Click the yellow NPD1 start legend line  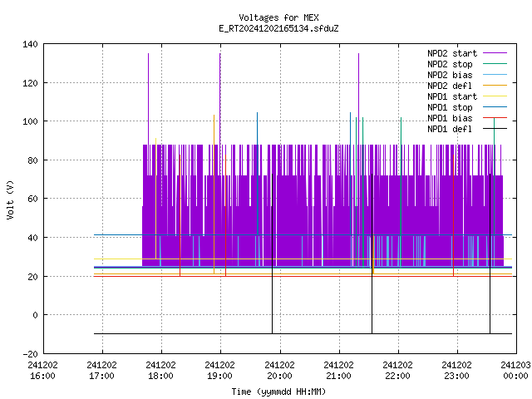pyautogui.click(x=495, y=96)
